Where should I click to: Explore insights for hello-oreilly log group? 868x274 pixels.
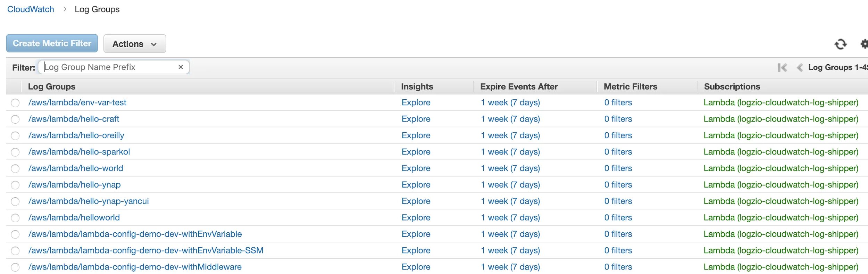(x=416, y=135)
